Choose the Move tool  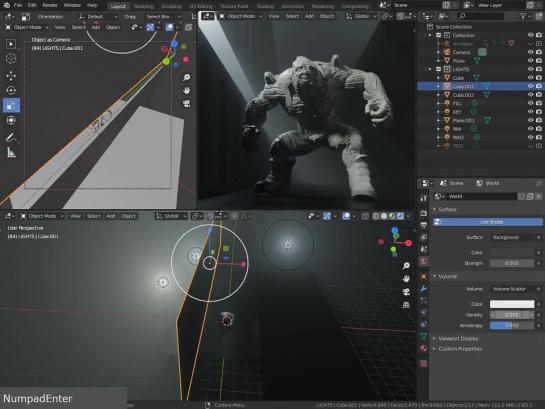point(11,75)
